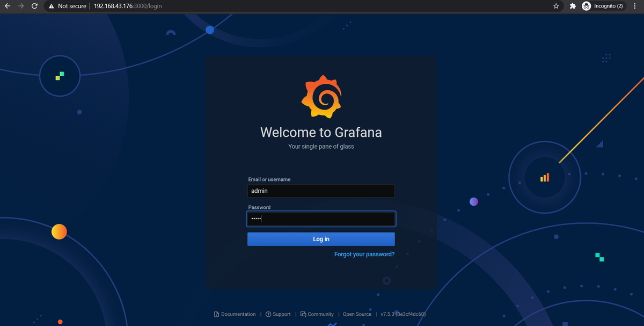This screenshot has width=644, height=326.
Task: Click the Email or username field
Action: point(320,191)
